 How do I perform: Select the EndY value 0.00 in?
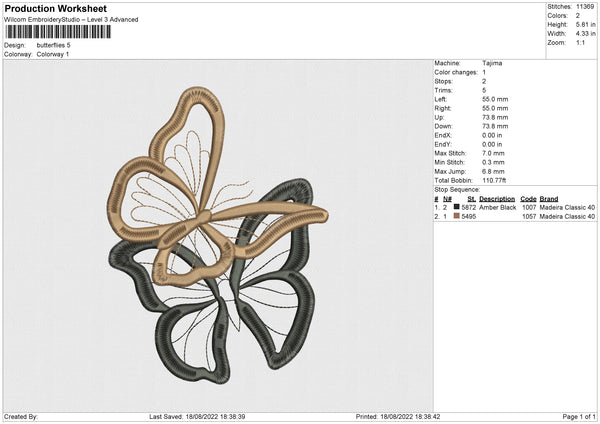[x=492, y=144]
